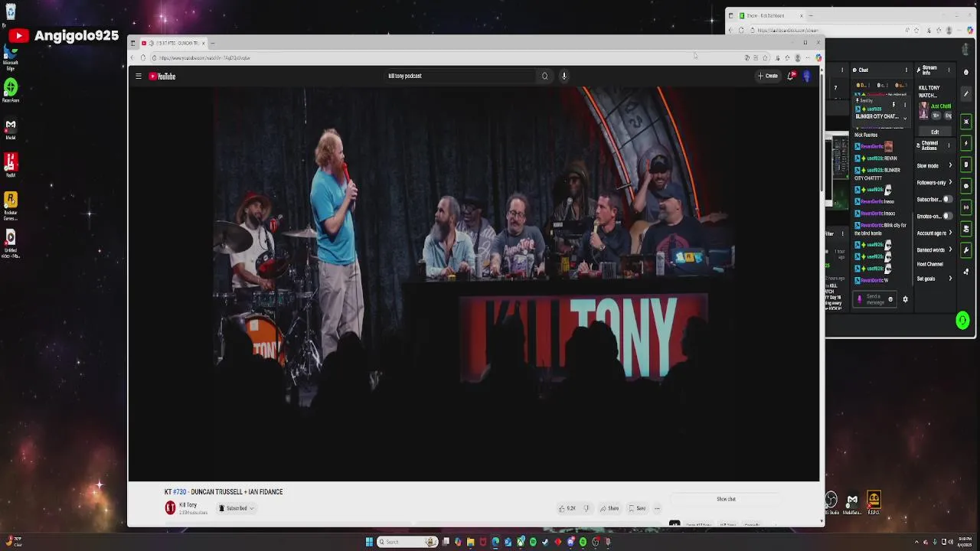Click the Kill Tony channel name link
Viewport: 980px width, 551px height.
pyautogui.click(x=188, y=505)
